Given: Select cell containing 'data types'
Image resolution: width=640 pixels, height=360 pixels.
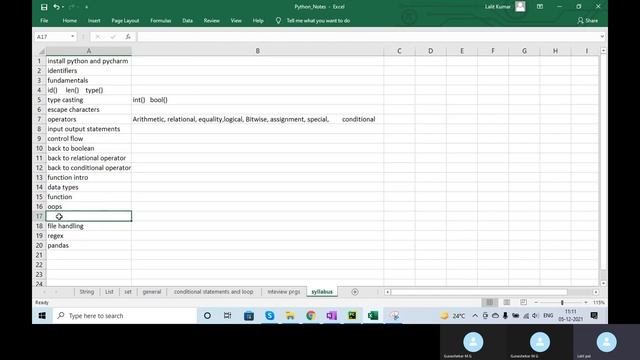Looking at the screenshot, I should point(88,187).
